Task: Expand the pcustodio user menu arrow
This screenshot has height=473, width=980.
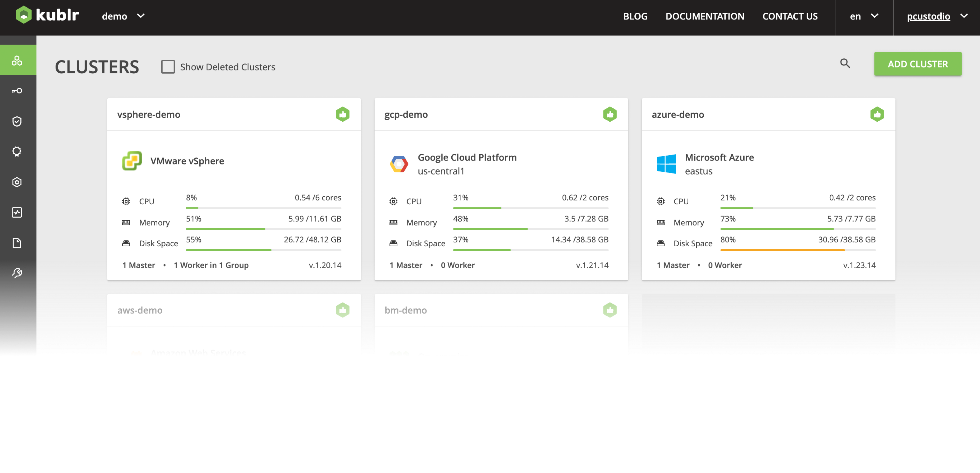Action: click(x=964, y=16)
